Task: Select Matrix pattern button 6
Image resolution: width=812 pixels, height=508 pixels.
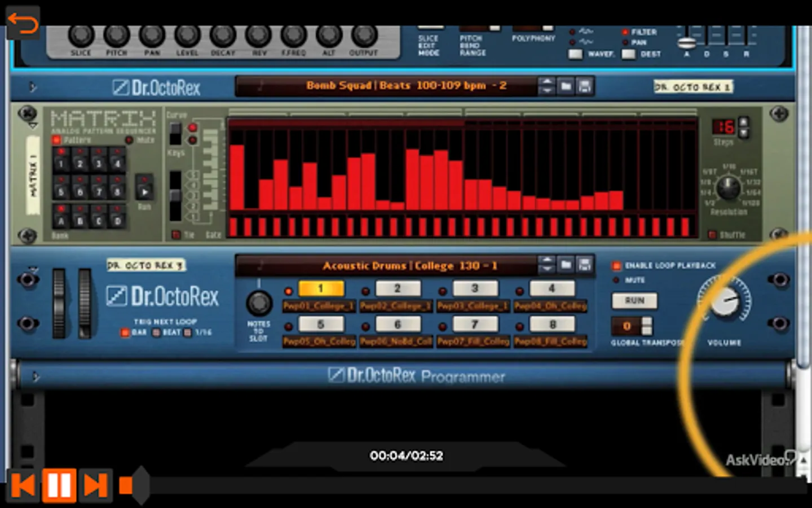Action: coord(80,187)
